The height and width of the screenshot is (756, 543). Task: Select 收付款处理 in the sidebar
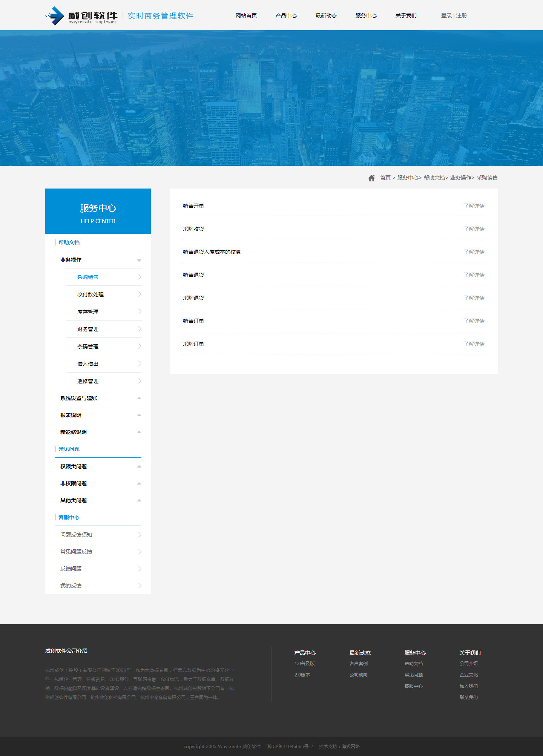click(x=90, y=294)
